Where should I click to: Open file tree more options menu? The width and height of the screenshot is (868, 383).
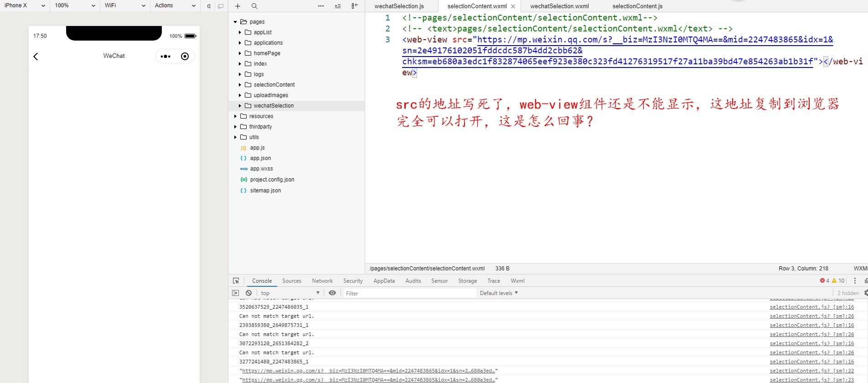pos(321,6)
